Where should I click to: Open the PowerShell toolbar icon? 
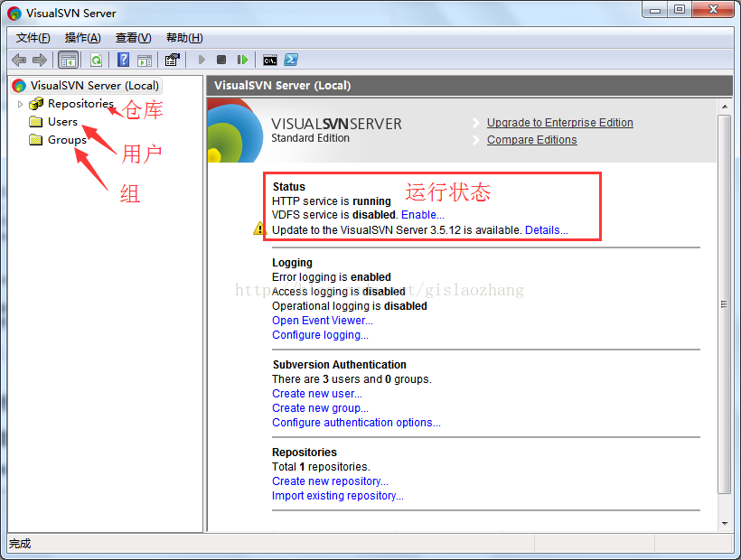(x=291, y=60)
